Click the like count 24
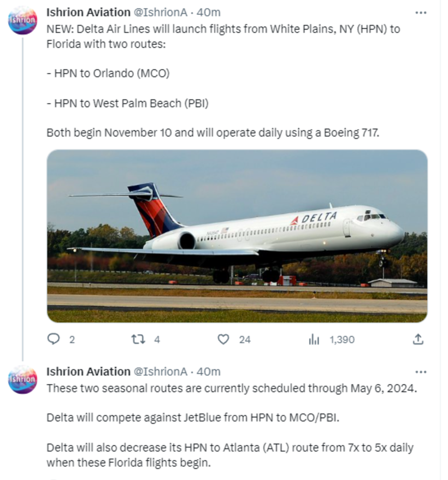The height and width of the screenshot is (480, 448). (x=245, y=340)
